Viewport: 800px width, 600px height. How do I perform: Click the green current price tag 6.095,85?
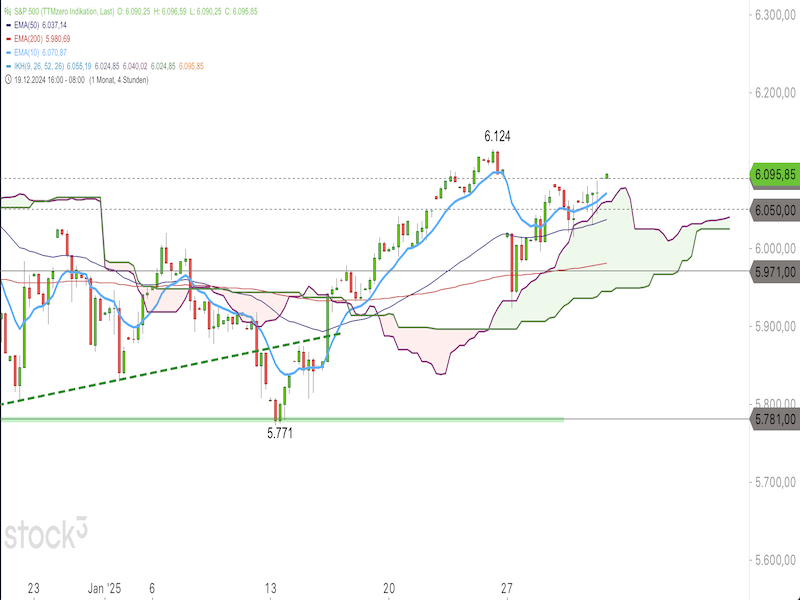click(x=774, y=174)
